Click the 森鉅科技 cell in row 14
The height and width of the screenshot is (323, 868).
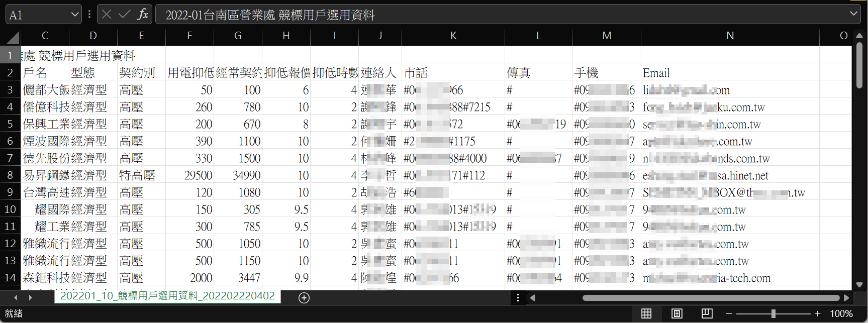[x=45, y=277]
